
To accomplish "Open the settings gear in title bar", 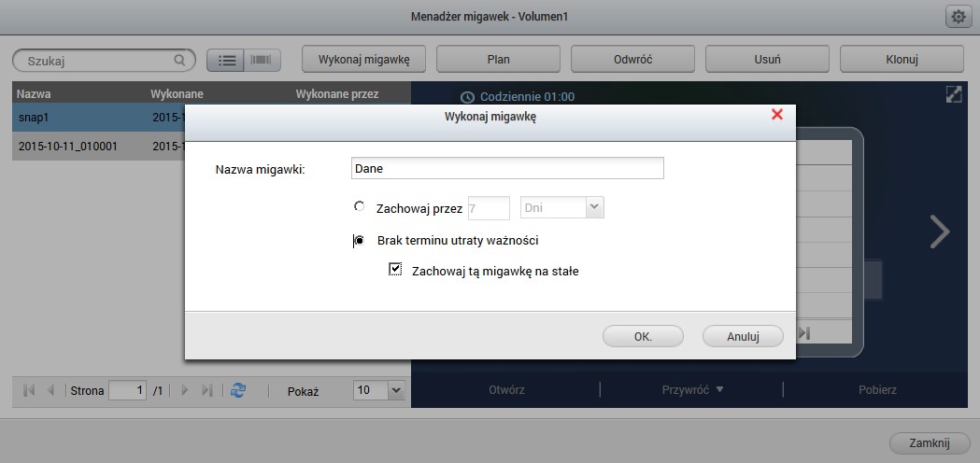I will tap(958, 17).
